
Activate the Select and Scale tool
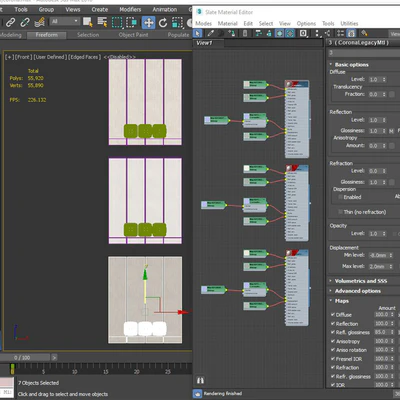click(177, 23)
